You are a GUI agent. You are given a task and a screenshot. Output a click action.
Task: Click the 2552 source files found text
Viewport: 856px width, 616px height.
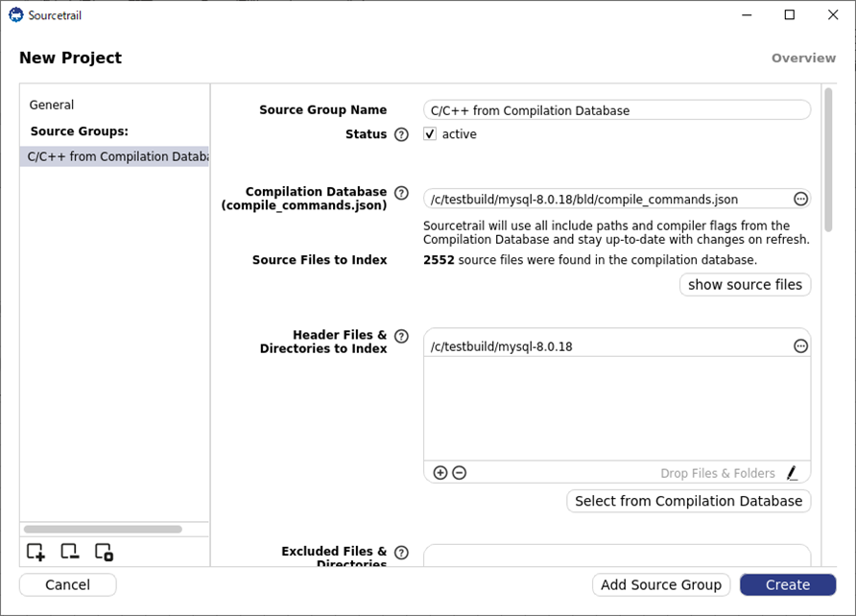[x=590, y=260]
